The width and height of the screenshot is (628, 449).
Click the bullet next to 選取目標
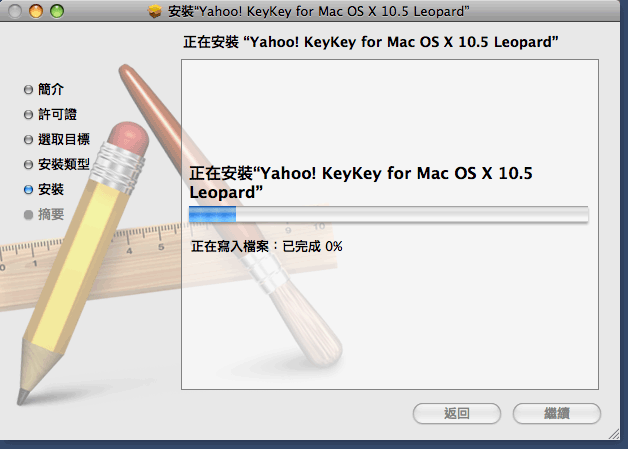pyautogui.click(x=28, y=139)
